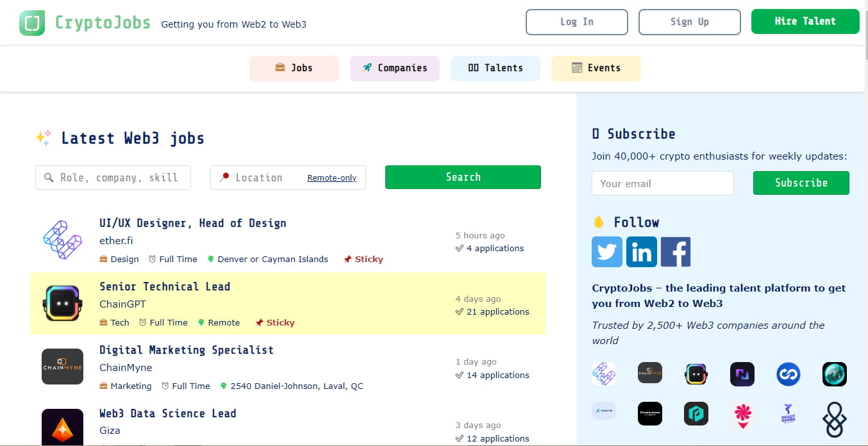868x446 pixels.
Task: Open the LinkedIn follow icon
Action: [x=641, y=252]
